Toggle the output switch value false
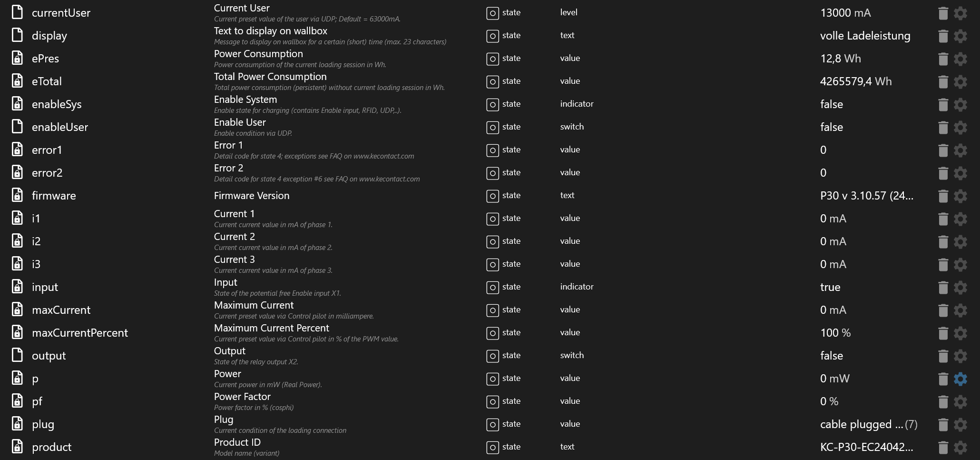Screen dimensions: 980x460 [x=831, y=356]
